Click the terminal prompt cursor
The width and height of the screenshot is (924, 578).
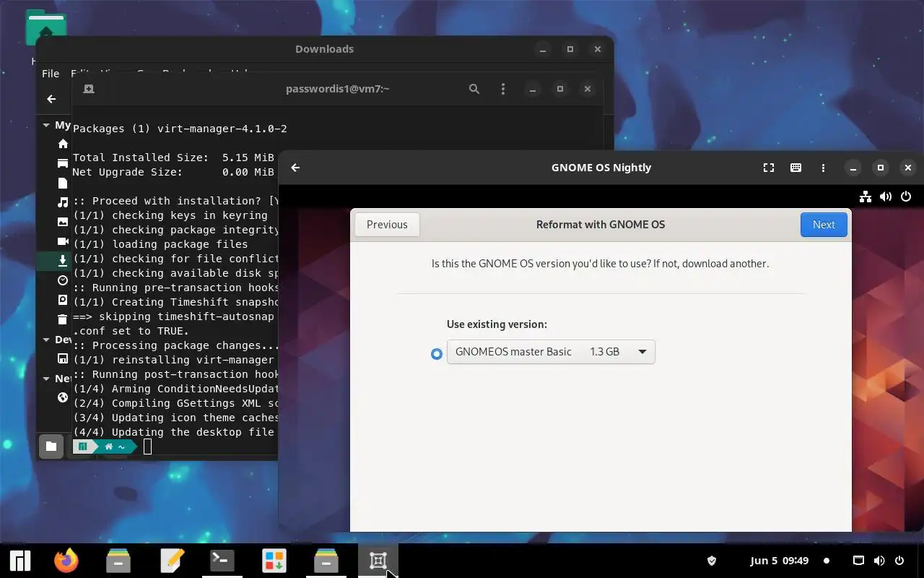pos(147,447)
